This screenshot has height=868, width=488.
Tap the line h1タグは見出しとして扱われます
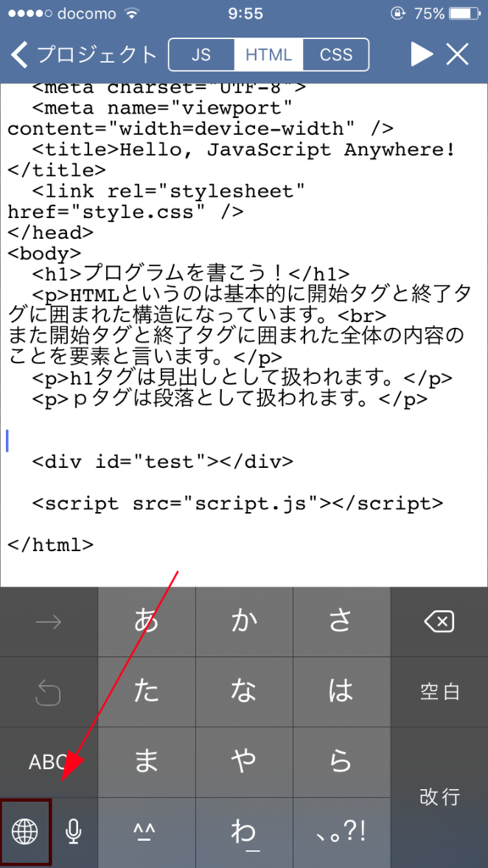point(242,379)
